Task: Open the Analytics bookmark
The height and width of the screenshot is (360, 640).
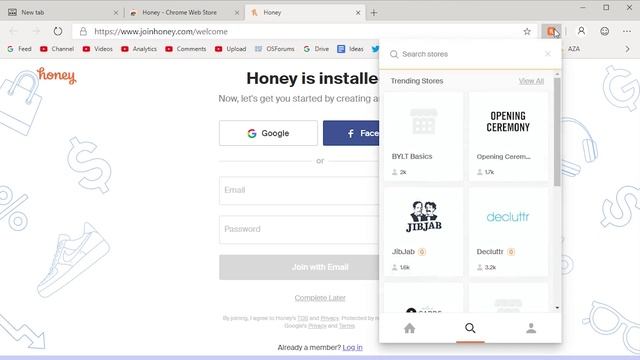Action: click(x=139, y=49)
